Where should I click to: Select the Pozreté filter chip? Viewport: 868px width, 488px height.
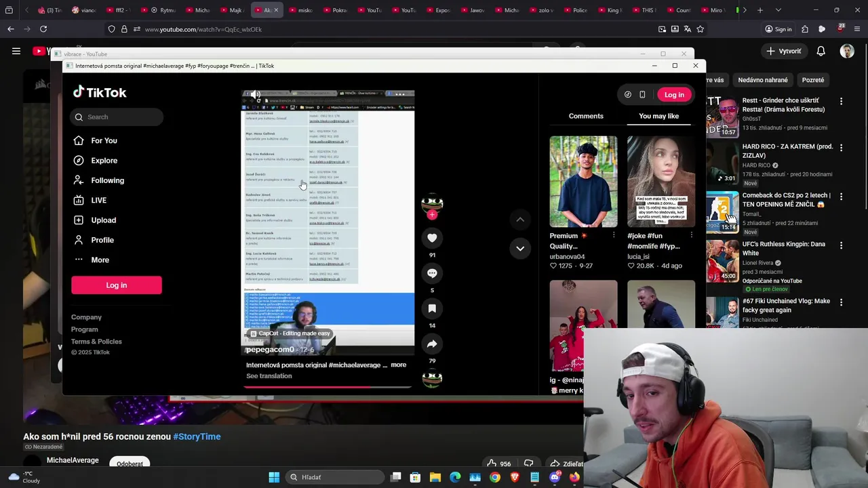813,80
